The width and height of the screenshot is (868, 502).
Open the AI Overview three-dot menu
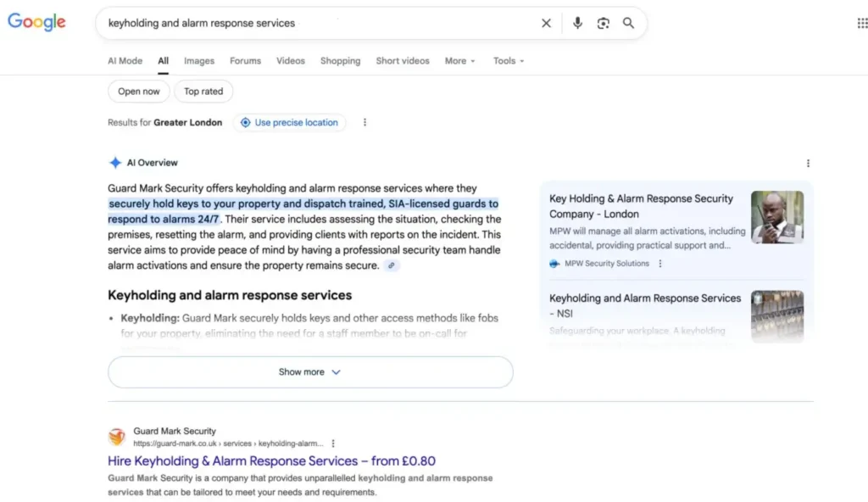click(x=808, y=163)
